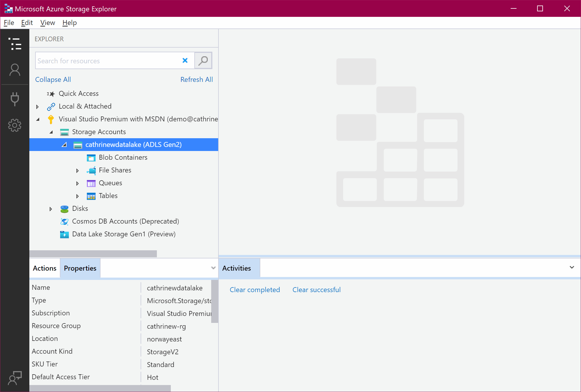The image size is (581, 392).
Task: Open the Feedback icon at sidebar bottom
Action: pyautogui.click(x=15, y=378)
